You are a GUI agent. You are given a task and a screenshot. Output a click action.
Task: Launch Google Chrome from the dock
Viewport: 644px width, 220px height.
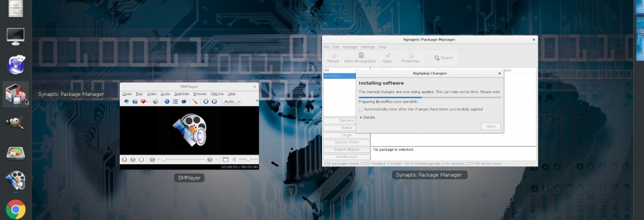point(16,210)
